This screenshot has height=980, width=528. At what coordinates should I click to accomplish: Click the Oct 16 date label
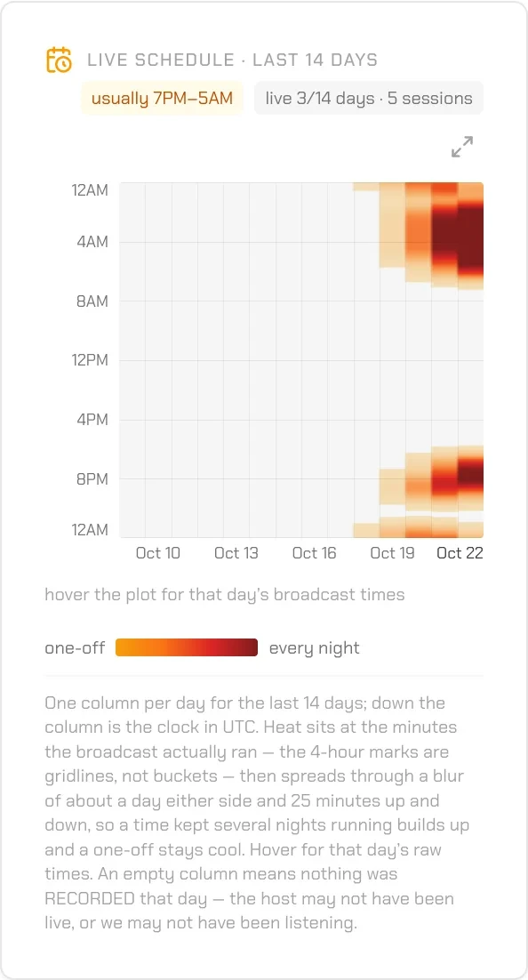pyautogui.click(x=314, y=552)
